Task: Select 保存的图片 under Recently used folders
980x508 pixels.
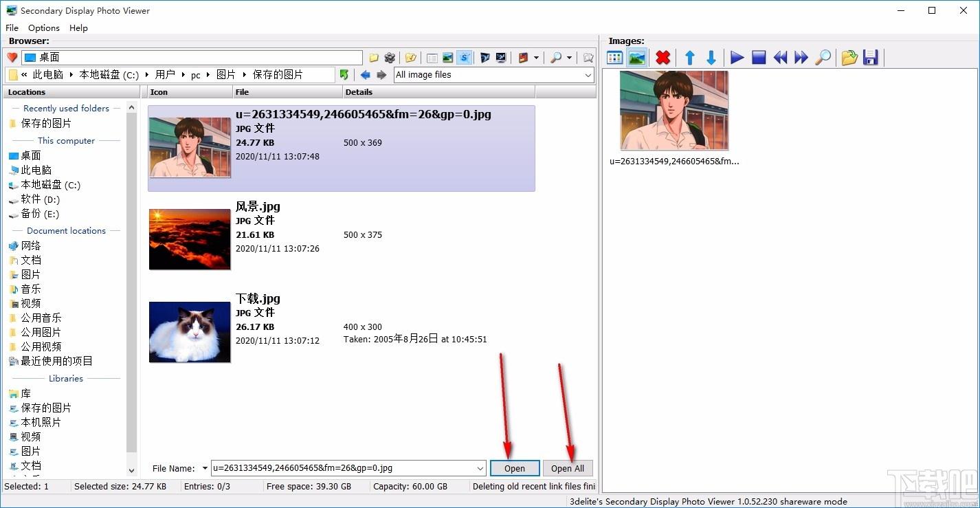Action: [45, 123]
